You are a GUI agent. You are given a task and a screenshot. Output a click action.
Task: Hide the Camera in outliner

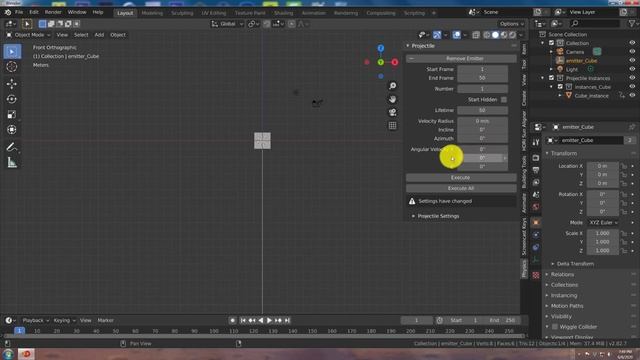click(632, 52)
